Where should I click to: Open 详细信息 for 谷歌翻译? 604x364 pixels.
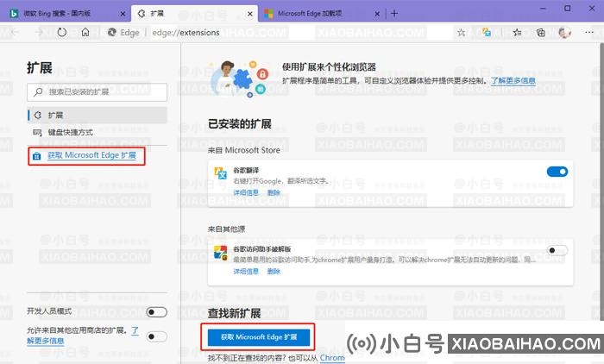tap(246, 192)
